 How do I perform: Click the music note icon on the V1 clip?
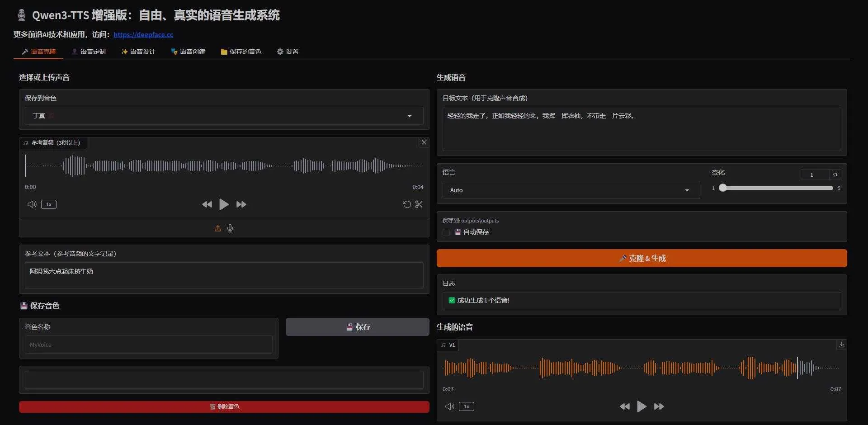point(443,345)
